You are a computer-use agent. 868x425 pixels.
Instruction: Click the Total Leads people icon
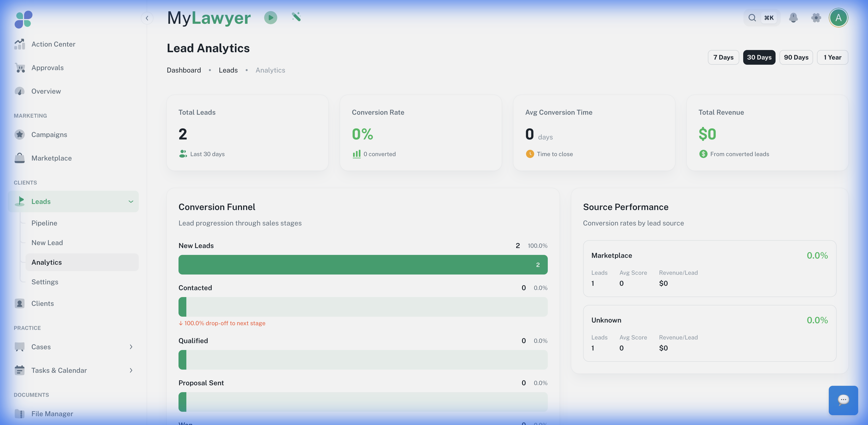point(183,154)
